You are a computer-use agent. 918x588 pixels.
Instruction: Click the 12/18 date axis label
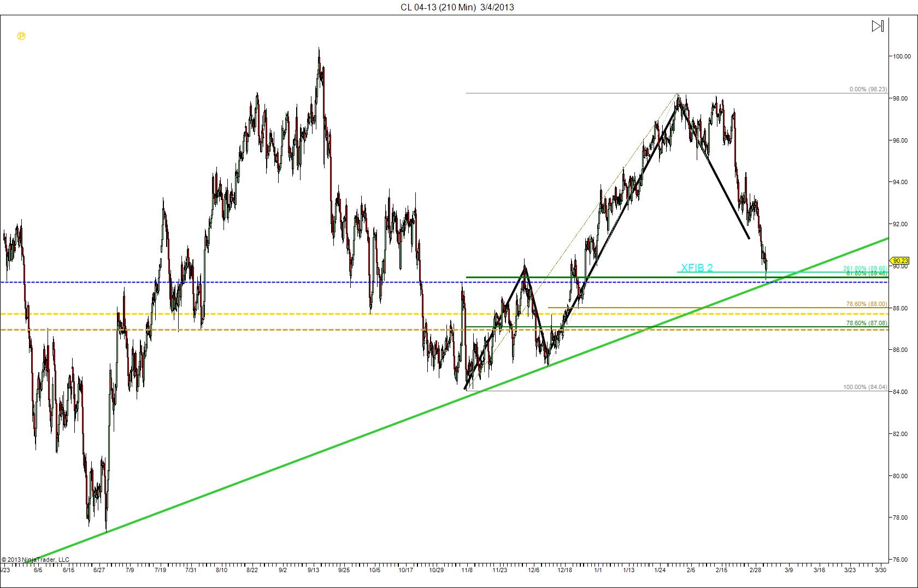[564, 570]
